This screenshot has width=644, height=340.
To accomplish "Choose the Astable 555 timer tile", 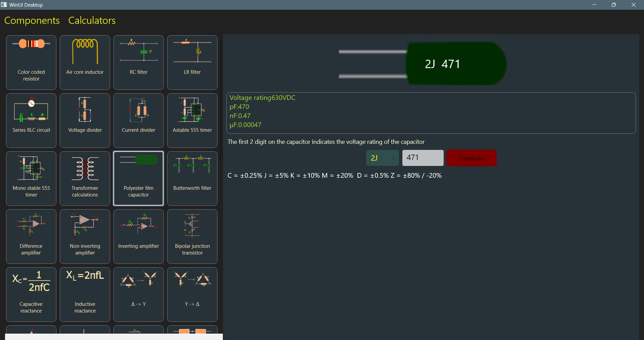I will click(192, 120).
